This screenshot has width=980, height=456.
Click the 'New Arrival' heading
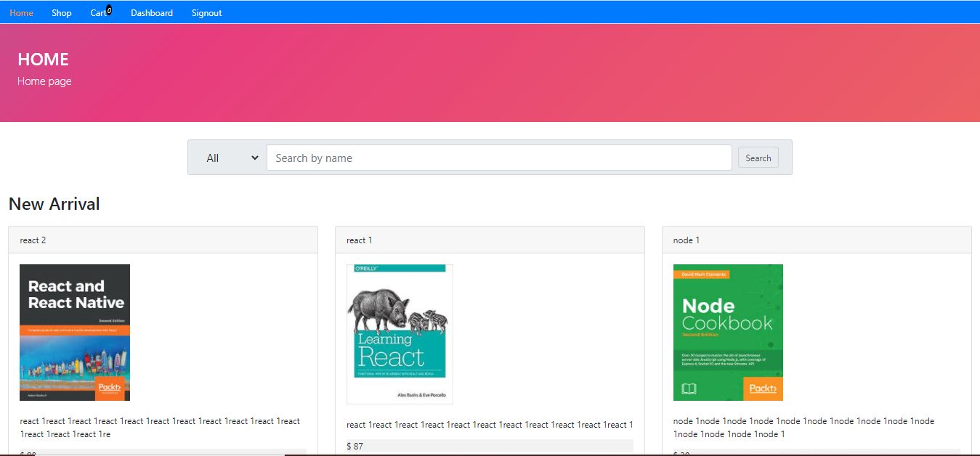point(54,204)
